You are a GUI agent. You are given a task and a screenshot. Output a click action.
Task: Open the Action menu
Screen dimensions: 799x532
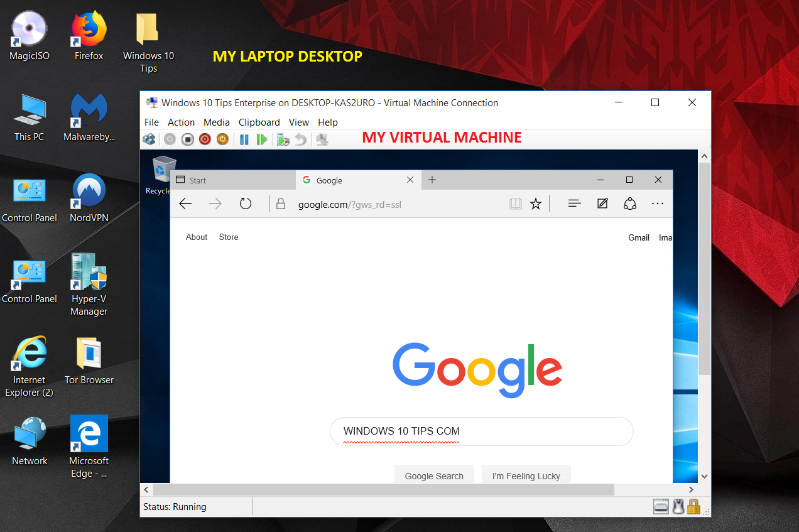pyautogui.click(x=181, y=122)
